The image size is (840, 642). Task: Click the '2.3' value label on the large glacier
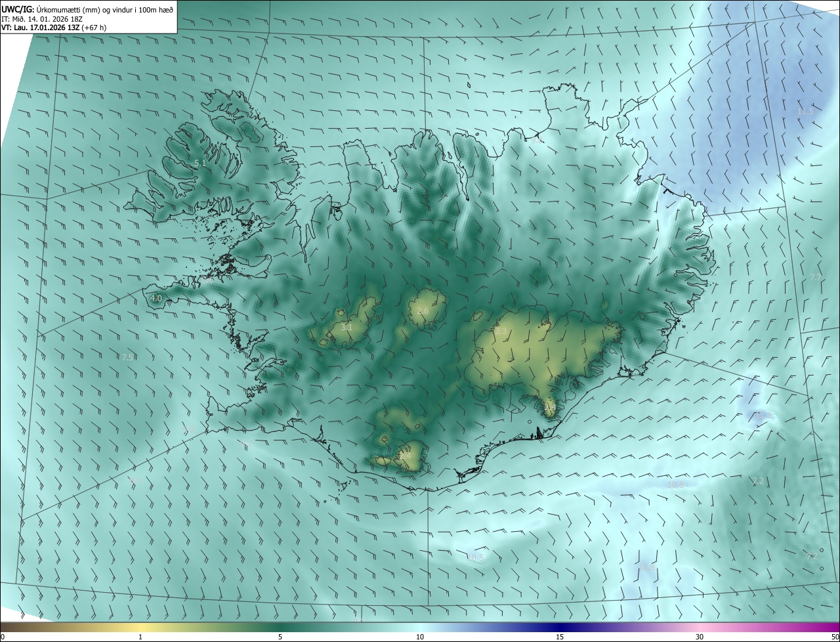501,332
